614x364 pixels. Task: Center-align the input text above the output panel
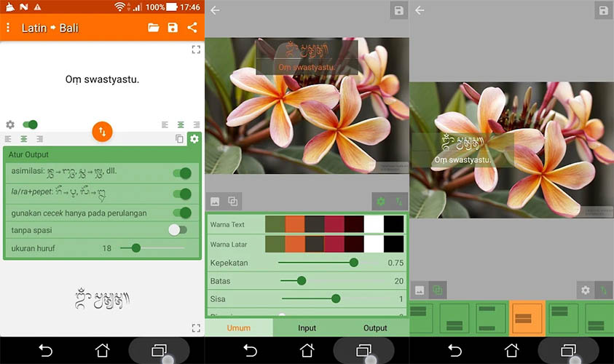180,125
